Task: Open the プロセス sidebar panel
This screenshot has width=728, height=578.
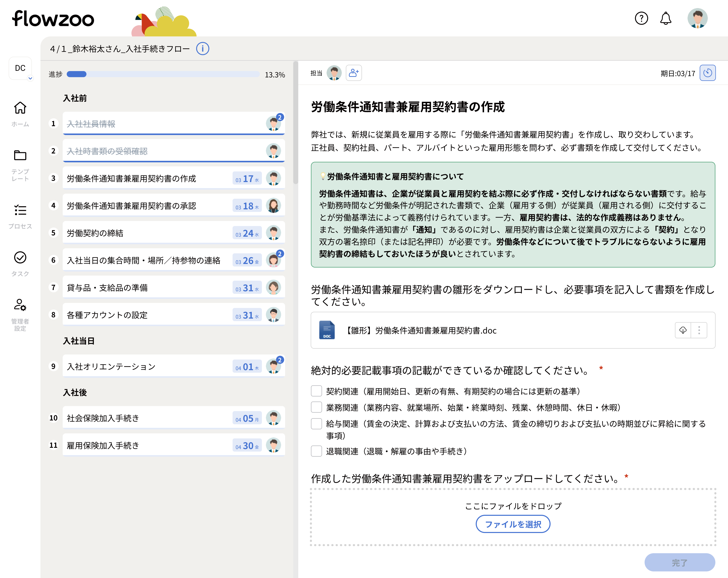Action: [20, 210]
